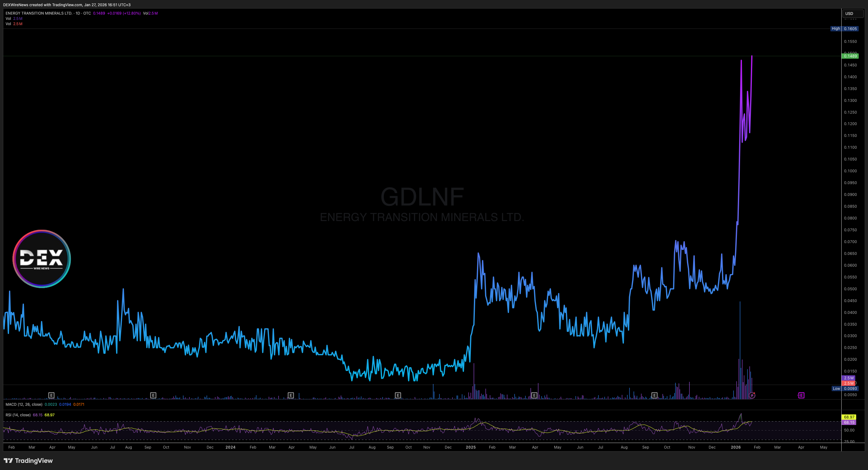Click the earliest earnings E marker near April
The width and height of the screenshot is (868, 470).
pos(51,395)
